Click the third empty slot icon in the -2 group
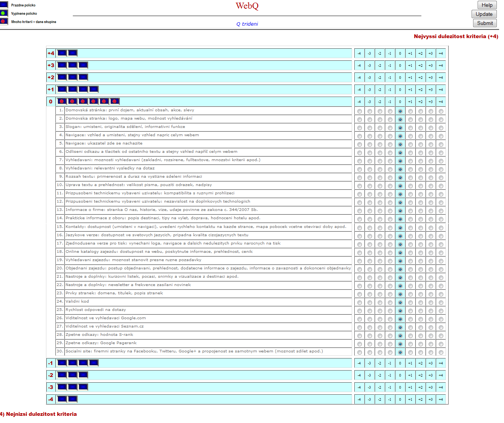 click(83, 375)
